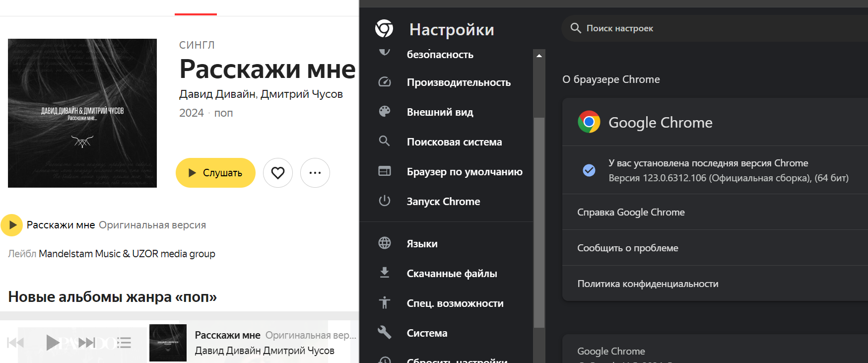
Task: Click the Версия 123.0.6312.106 version text
Action: [729, 178]
